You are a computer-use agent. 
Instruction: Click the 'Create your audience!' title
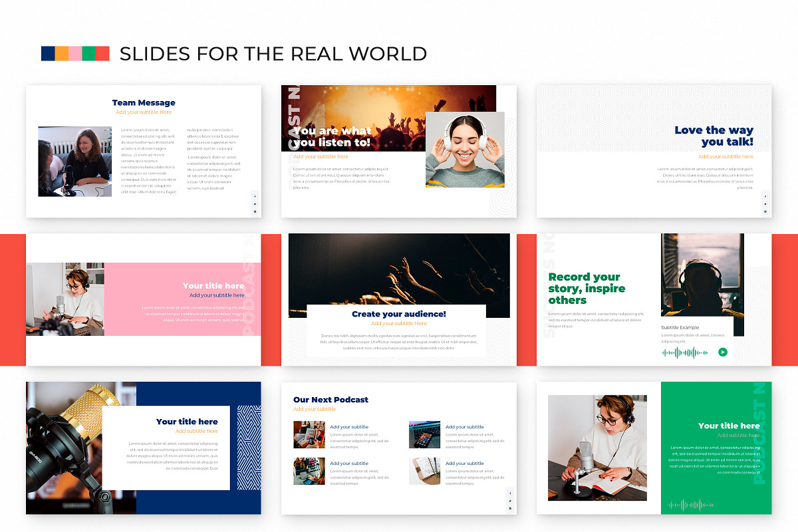[399, 314]
